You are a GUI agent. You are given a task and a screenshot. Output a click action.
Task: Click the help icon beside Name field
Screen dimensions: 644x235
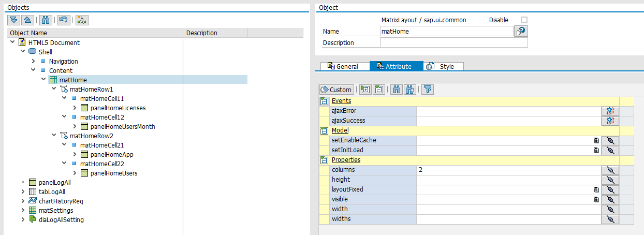521,32
